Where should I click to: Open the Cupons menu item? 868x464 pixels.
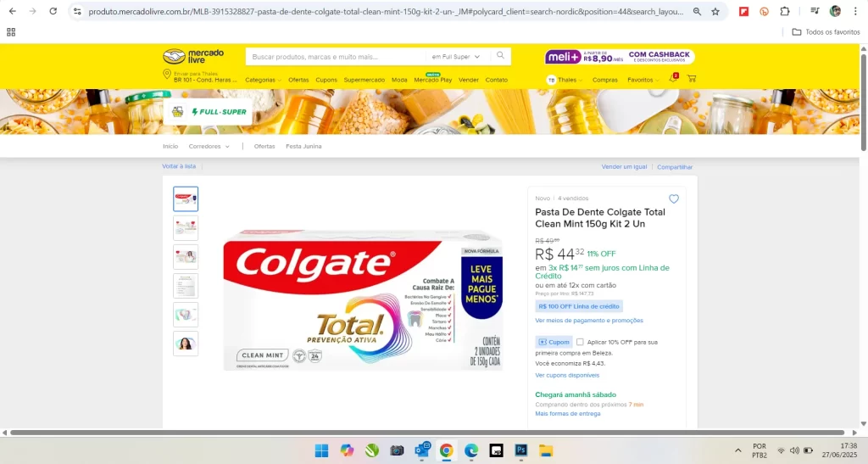[326, 80]
